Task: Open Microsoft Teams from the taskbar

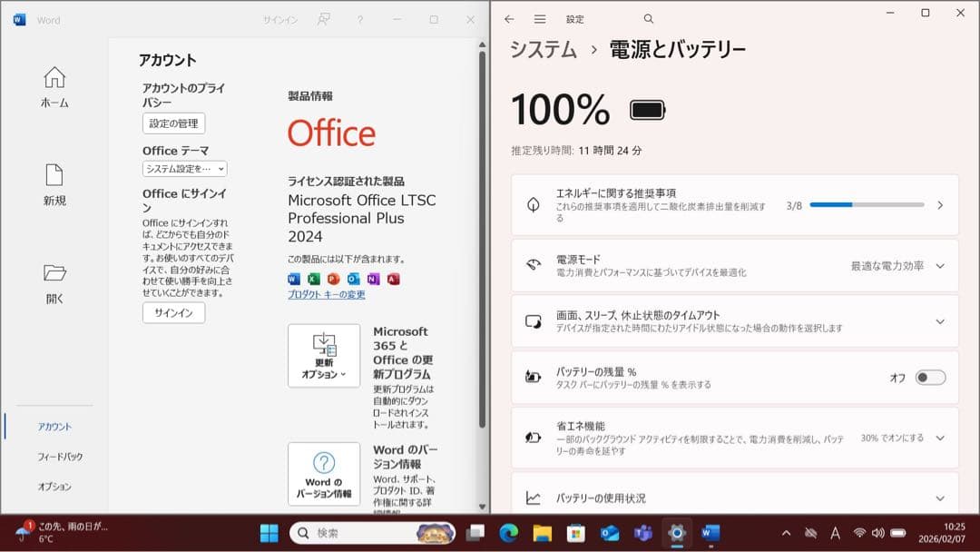Action: [x=643, y=533]
